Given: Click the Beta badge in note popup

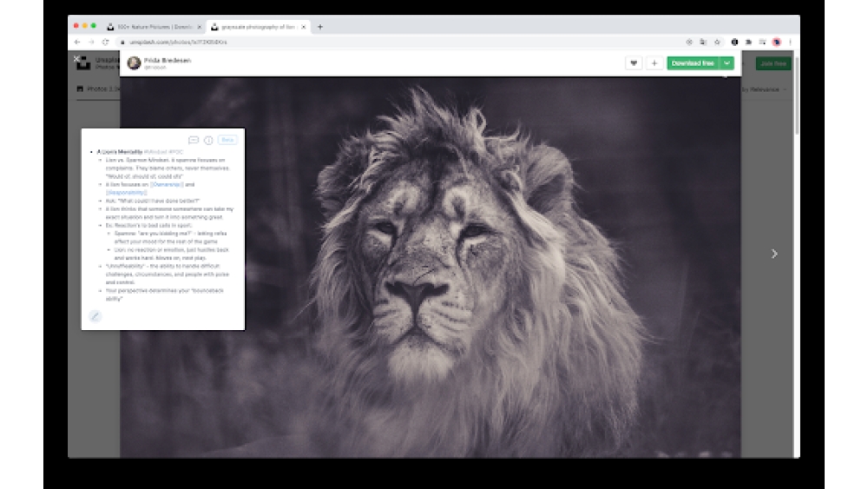Looking at the screenshot, I should [227, 140].
